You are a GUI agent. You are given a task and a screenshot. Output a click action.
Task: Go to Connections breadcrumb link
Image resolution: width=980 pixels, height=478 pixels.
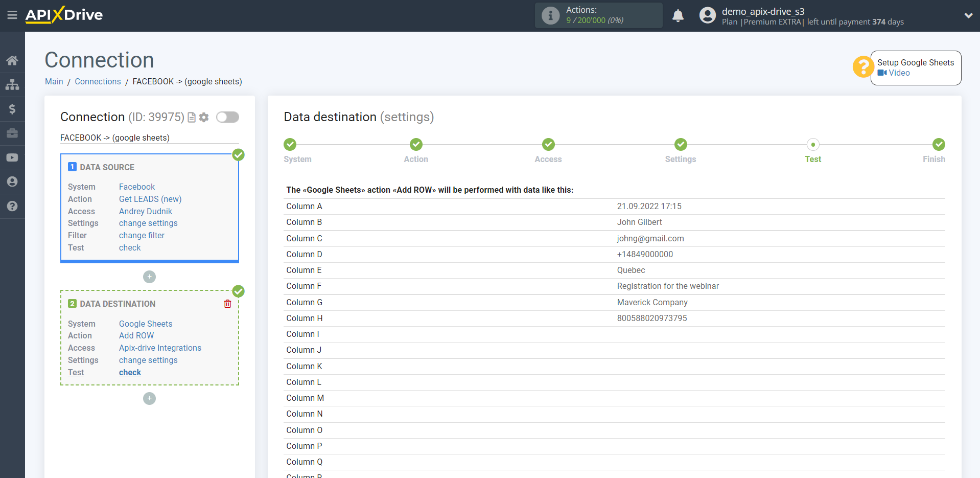pos(98,82)
